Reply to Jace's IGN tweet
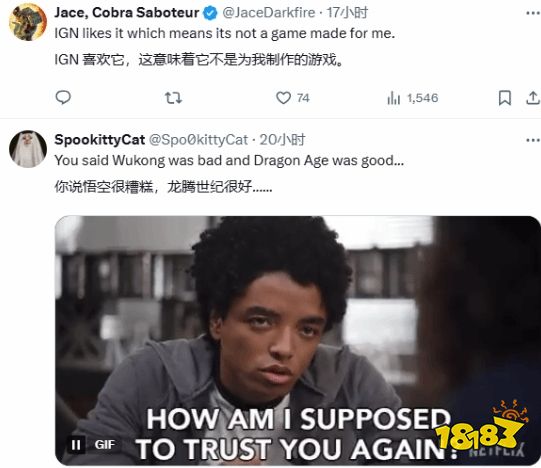This screenshot has height=468, width=541. 63,98
